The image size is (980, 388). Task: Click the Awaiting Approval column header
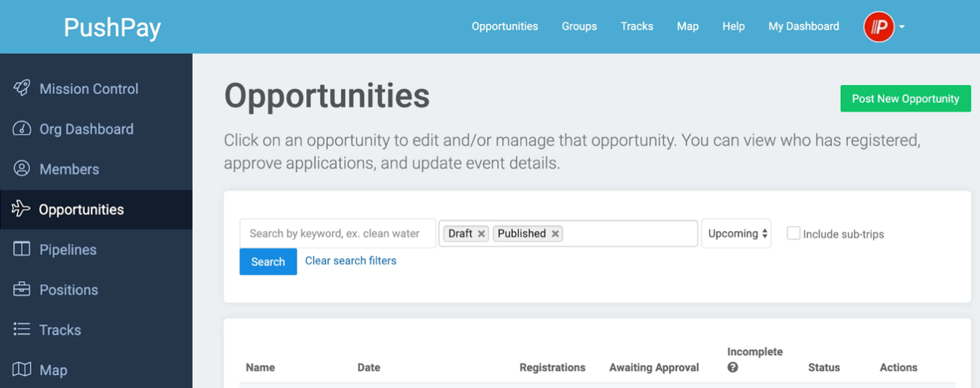pos(654,367)
